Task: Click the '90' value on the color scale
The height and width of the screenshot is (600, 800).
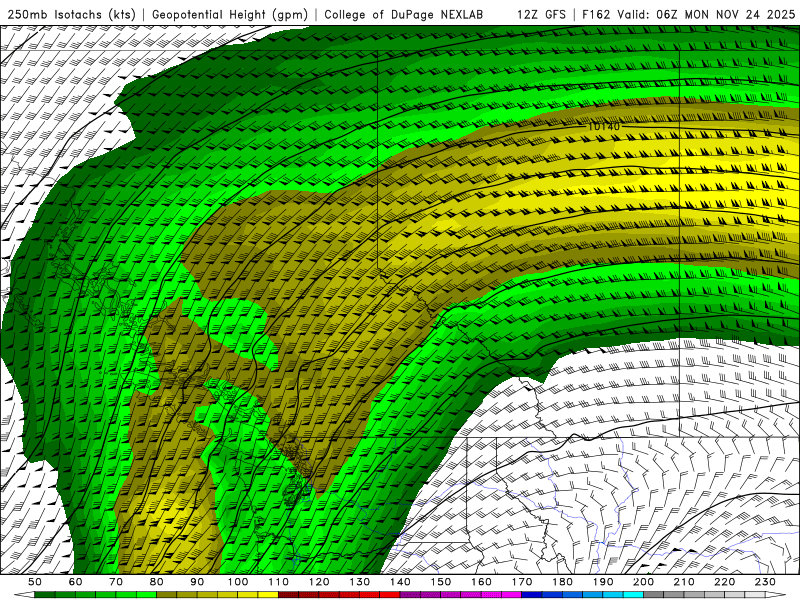Action: click(x=197, y=582)
